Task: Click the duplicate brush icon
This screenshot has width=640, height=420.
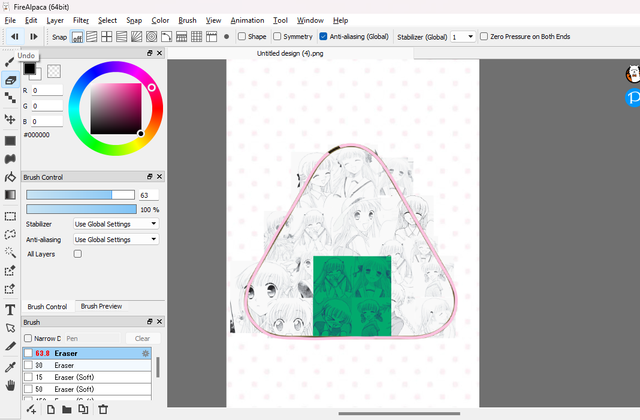Action: (x=83, y=409)
